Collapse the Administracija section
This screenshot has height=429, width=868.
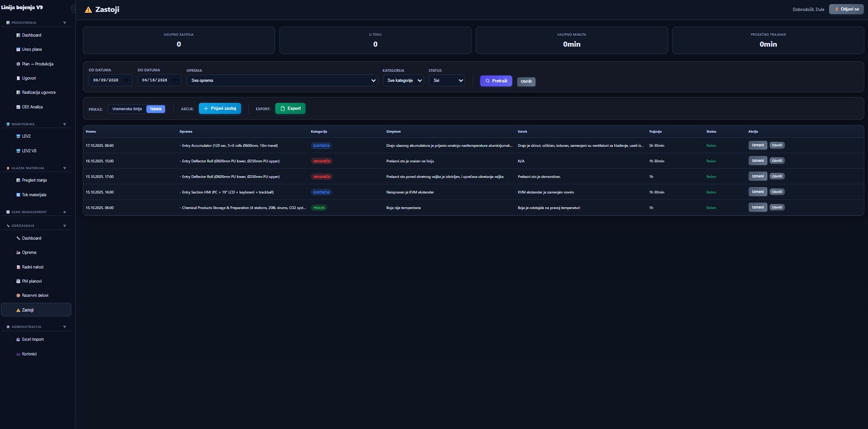pyautogui.click(x=64, y=327)
